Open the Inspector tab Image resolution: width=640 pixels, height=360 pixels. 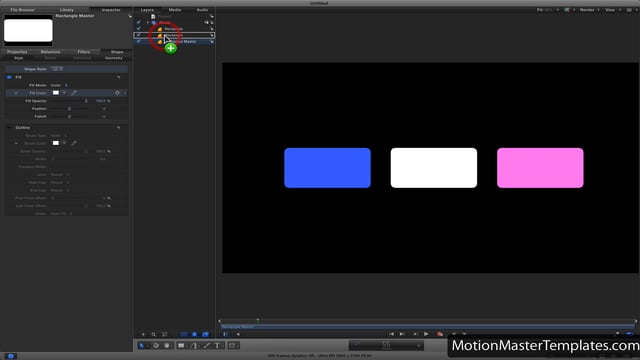tap(111, 10)
